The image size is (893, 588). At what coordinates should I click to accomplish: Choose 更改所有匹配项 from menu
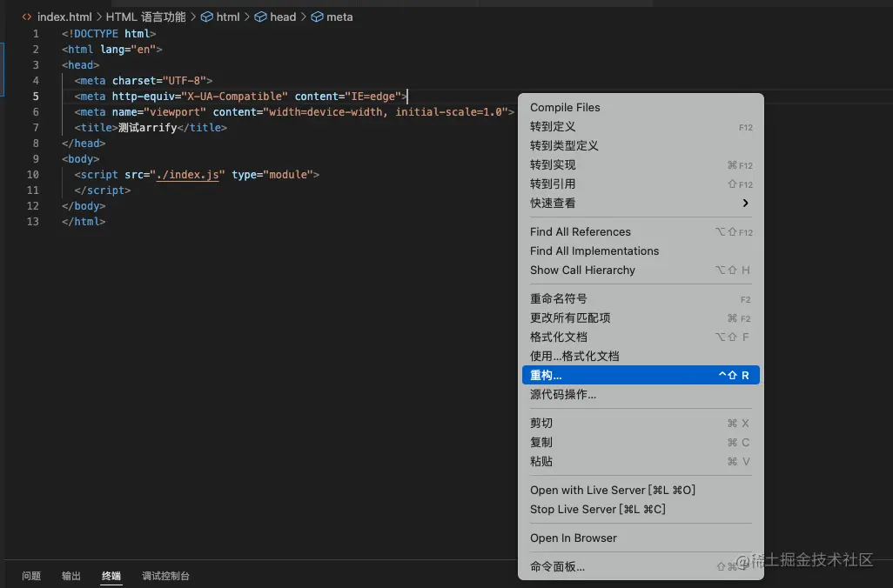pyautogui.click(x=641, y=318)
